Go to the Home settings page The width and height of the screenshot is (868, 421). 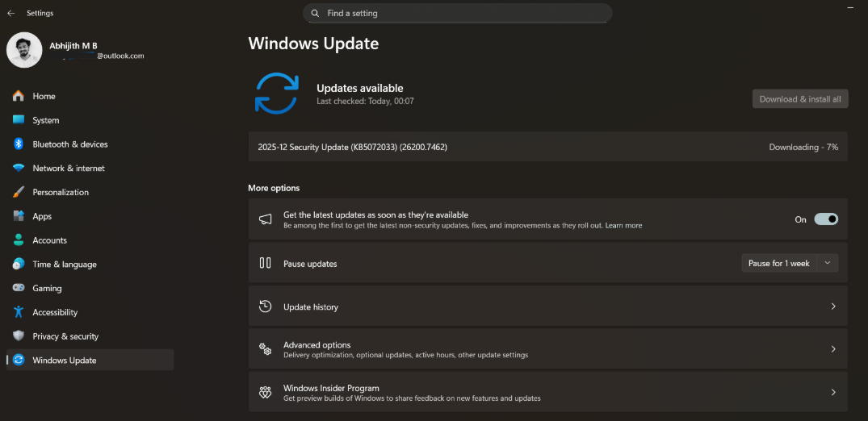(x=44, y=96)
